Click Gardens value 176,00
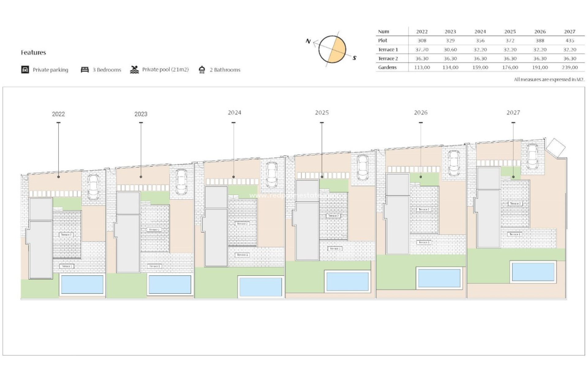Image resolution: width=588 pixels, height=392 pixels. 510,67
